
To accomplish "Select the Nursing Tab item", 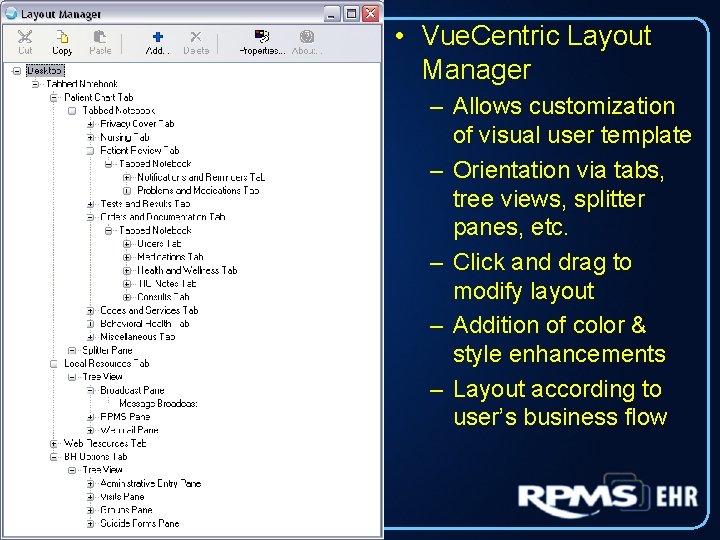I will [125, 137].
